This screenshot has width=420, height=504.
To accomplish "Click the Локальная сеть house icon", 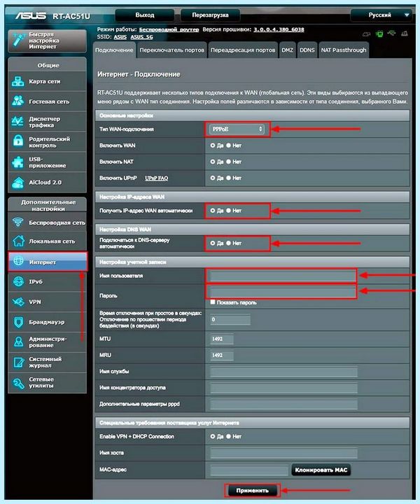I will [x=18, y=241].
